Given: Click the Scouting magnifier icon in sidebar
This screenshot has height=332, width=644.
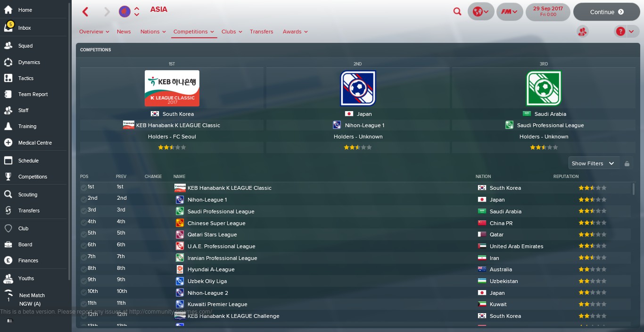Looking at the screenshot, I should [8, 194].
